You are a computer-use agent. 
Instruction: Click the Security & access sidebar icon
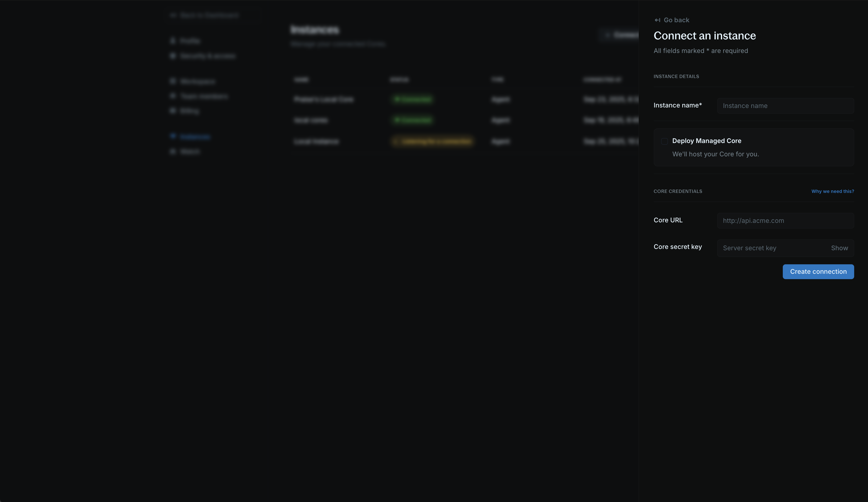(173, 56)
